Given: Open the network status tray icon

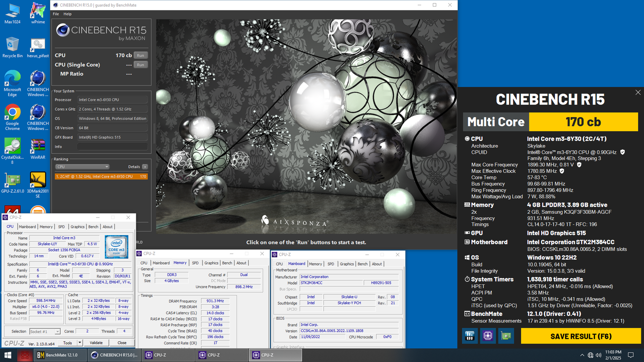Looking at the screenshot, I should click(x=590, y=355).
